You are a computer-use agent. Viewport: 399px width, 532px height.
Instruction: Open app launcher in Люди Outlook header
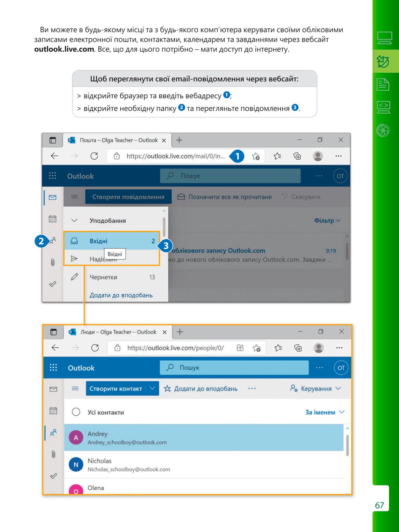(53, 367)
